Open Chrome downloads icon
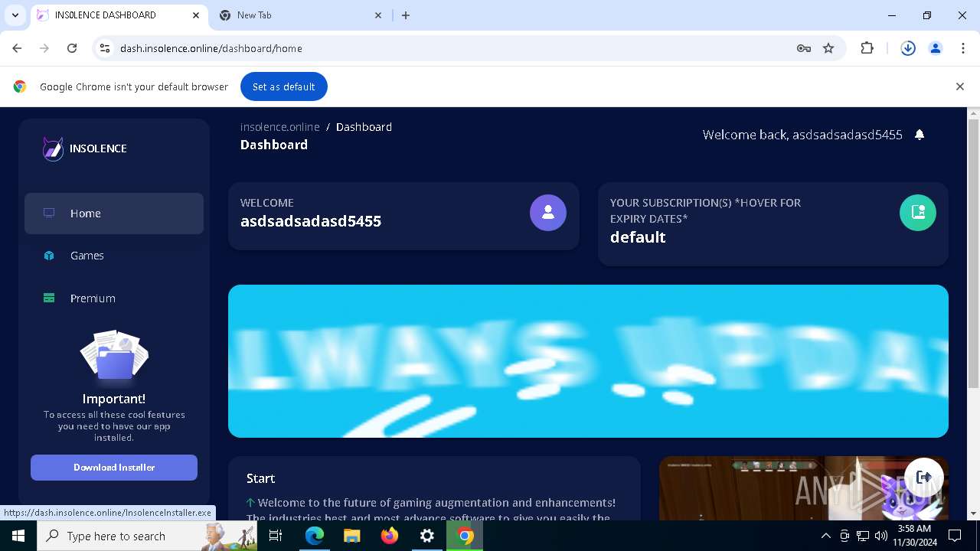This screenshot has width=980, height=551. 908,48
